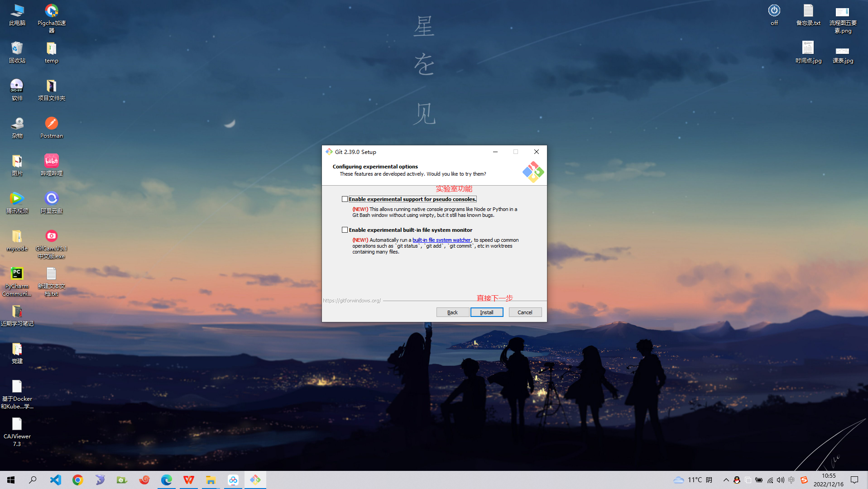
Task: Open network tray icon
Action: click(770, 480)
